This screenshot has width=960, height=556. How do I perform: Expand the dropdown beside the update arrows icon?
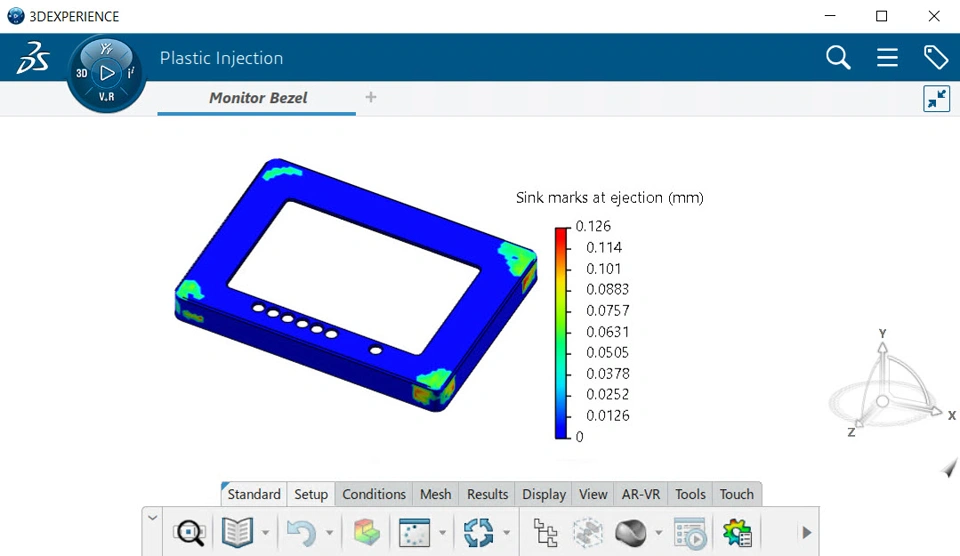(x=506, y=533)
